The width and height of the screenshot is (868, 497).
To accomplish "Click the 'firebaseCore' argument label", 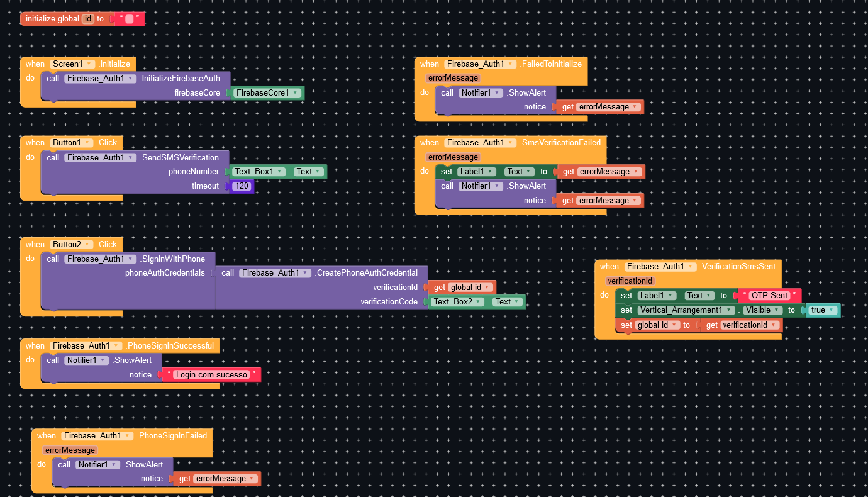I will pos(198,93).
